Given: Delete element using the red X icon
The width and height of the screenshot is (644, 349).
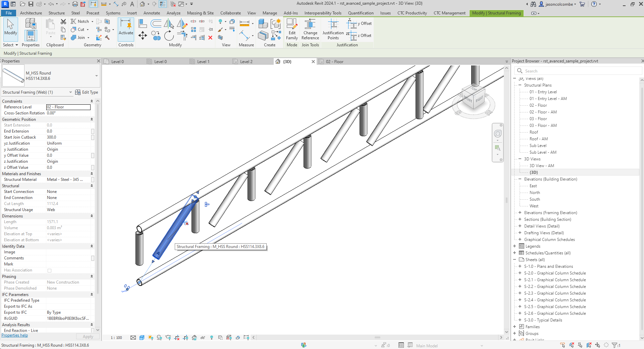Looking at the screenshot, I should tap(210, 38).
